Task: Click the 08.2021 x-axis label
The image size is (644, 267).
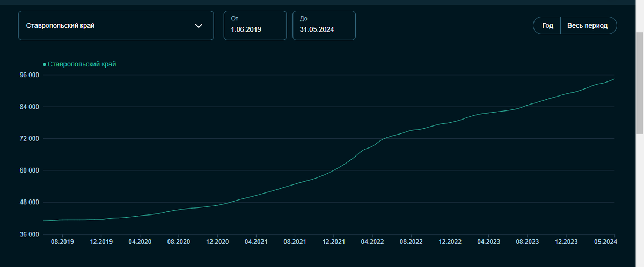Action: (x=295, y=242)
